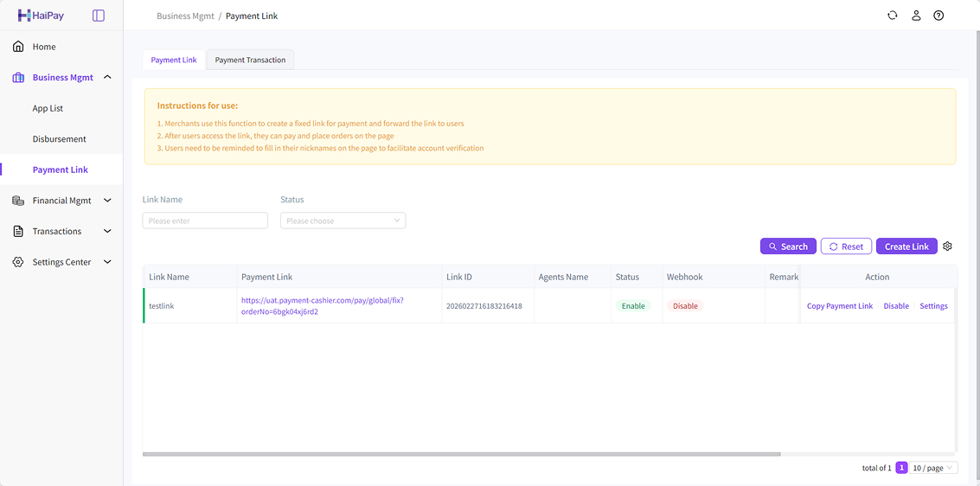Open the 10 / page size dropdown
The height and width of the screenshot is (486, 980).
tap(933, 468)
